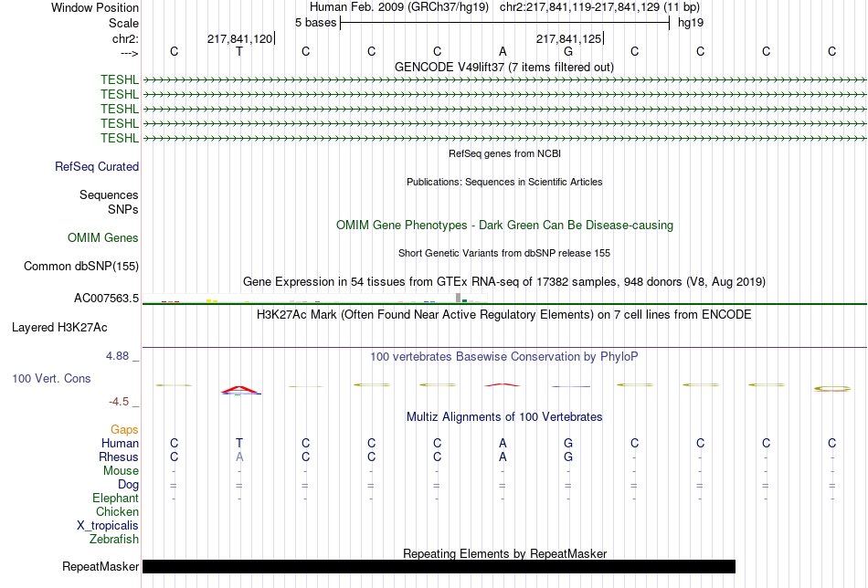Click the GTEx Gene Expression track title
868x588 pixels.
tap(504, 281)
